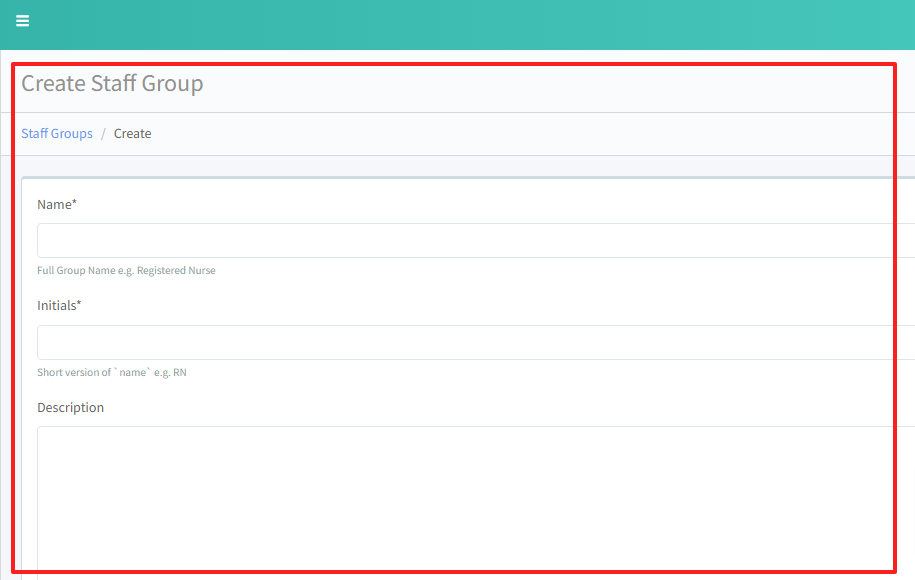Click the Initials field label

click(56, 306)
